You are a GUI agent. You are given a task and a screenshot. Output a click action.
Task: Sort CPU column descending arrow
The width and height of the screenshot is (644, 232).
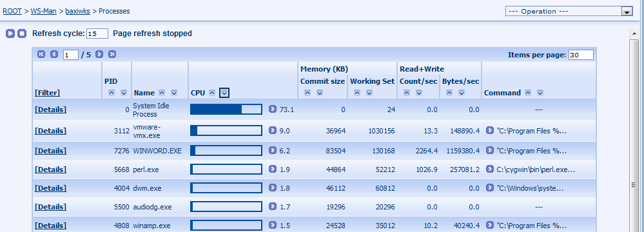(x=224, y=93)
